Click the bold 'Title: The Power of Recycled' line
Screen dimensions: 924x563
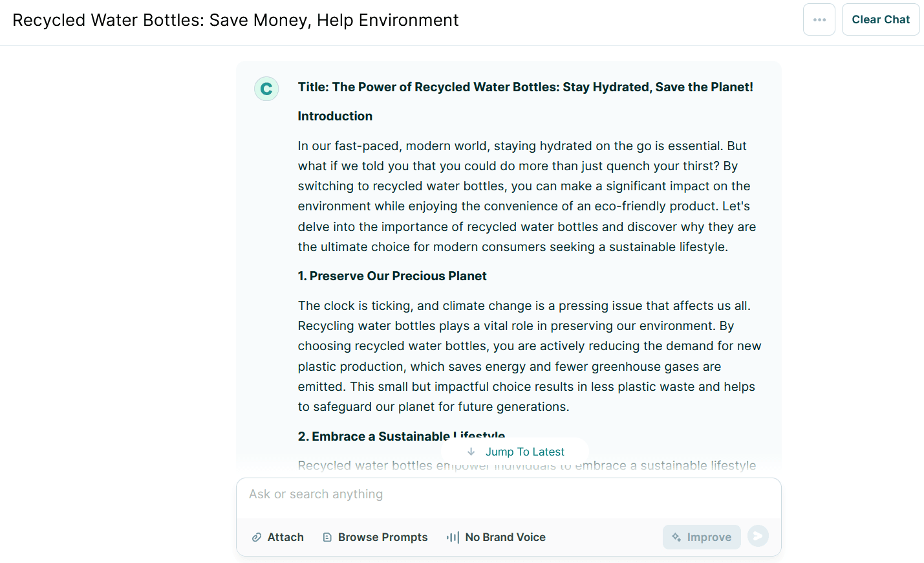525,87
